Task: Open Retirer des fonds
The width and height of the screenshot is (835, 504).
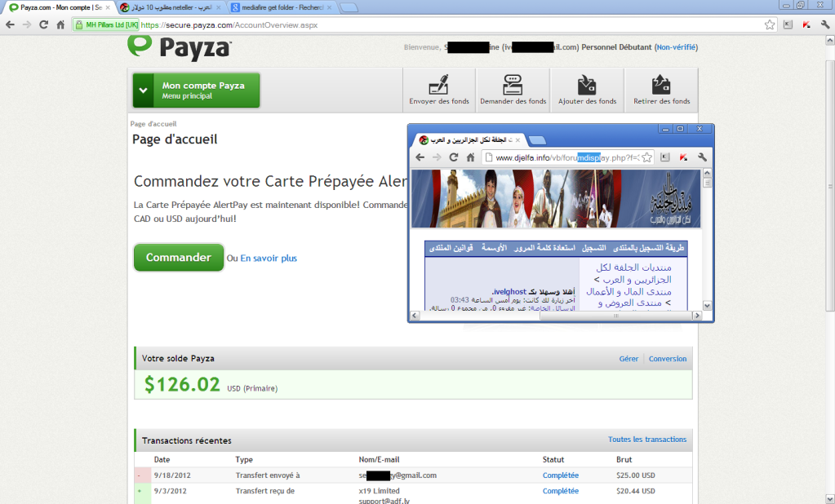Action: tap(661, 90)
